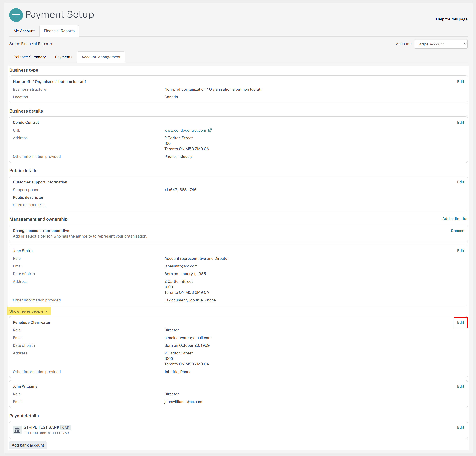476x456 pixels.
Task: Edit Jane Smith's details
Action: coord(460,251)
